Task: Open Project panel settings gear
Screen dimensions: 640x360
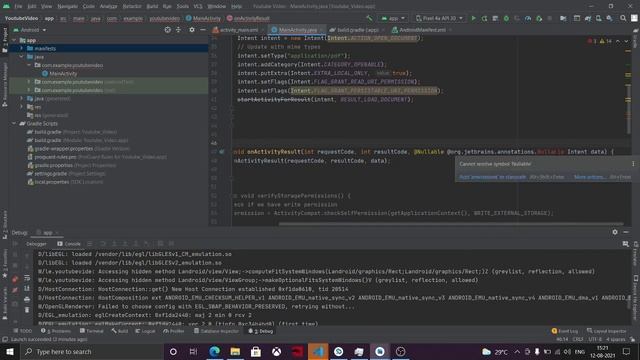Action: tap(192, 30)
